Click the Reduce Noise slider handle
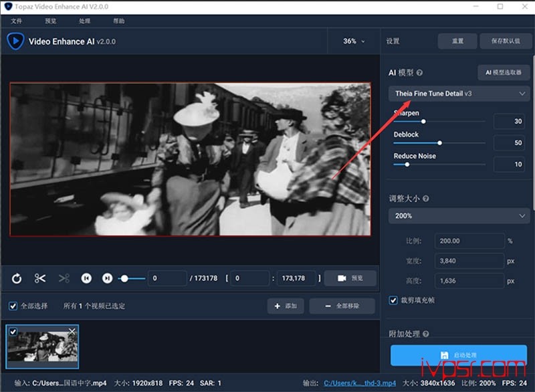 tap(407, 165)
